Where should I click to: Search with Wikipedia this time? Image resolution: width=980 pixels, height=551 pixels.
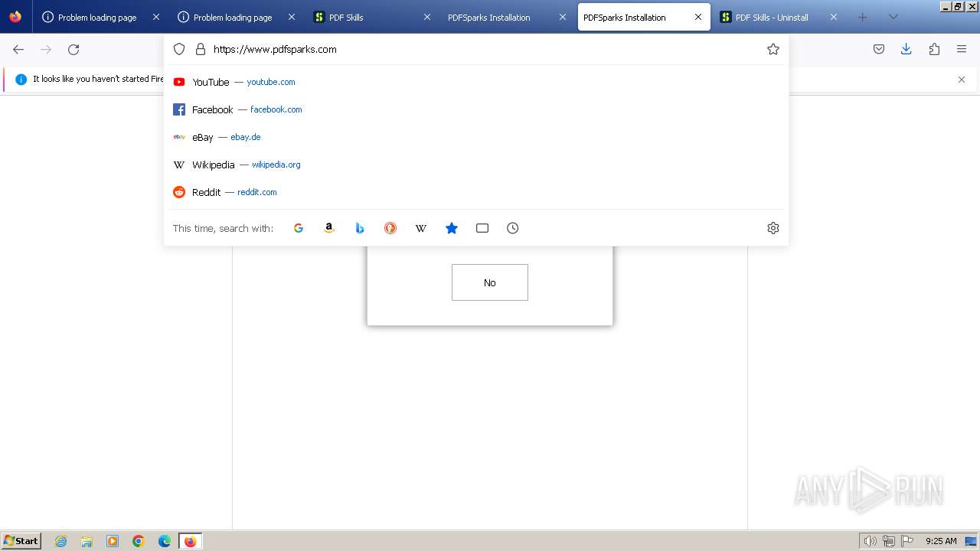pos(421,228)
